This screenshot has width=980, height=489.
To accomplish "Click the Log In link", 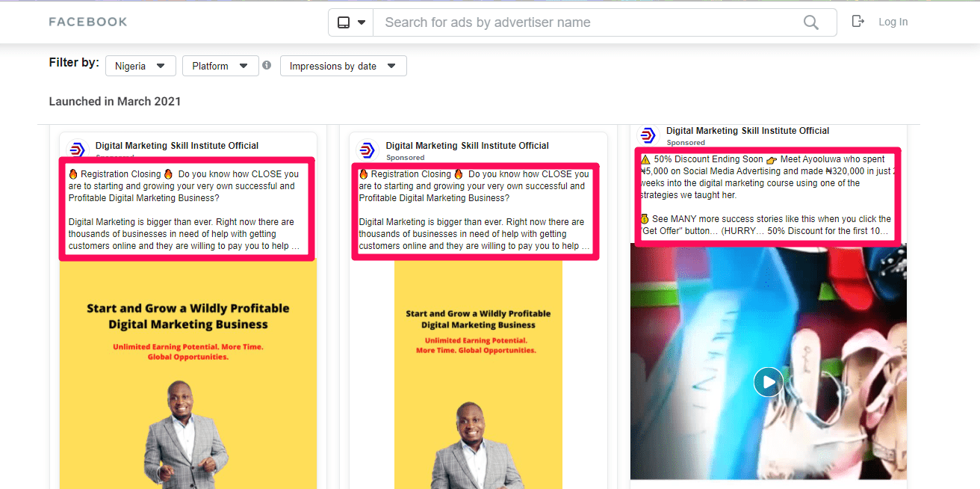I will coord(893,22).
